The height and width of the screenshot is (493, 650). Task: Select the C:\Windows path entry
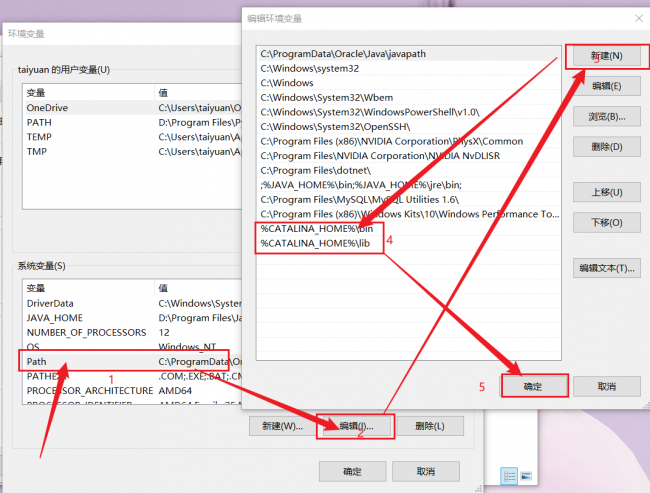[x=409, y=83]
